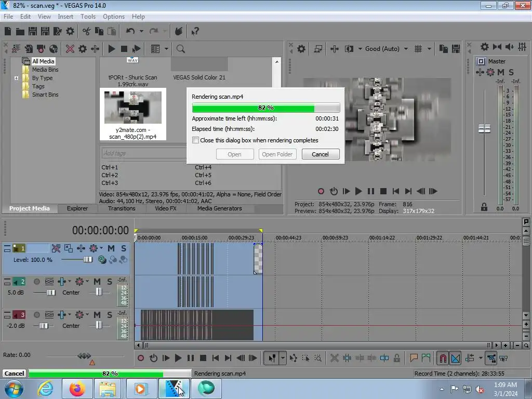This screenshot has height=399, width=532.
Task: Check Close this dialog box when rendering completes
Action: coord(195,140)
